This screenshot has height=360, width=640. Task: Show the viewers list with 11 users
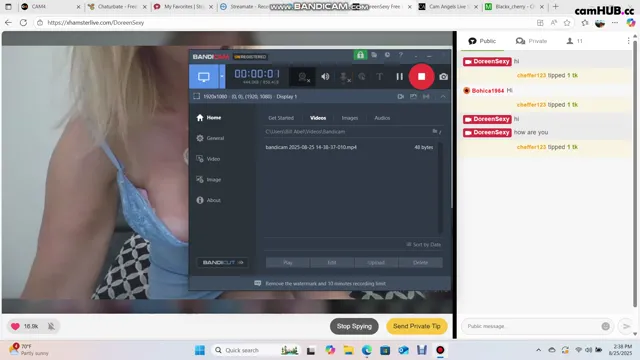point(574,41)
